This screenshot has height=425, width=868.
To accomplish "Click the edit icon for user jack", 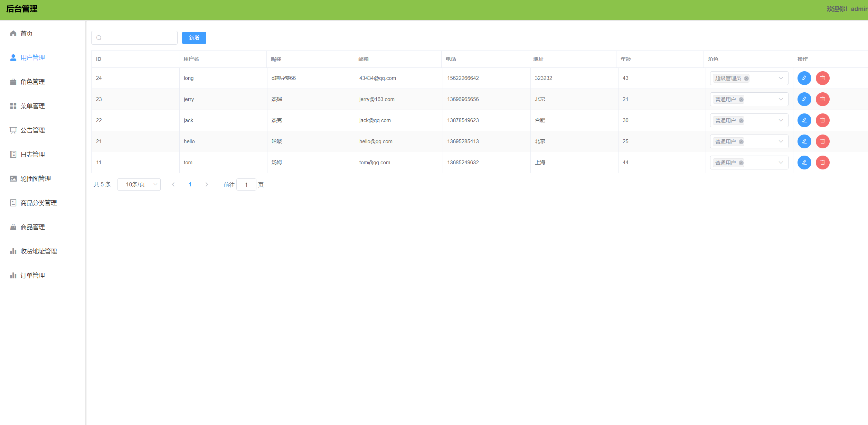I will [804, 120].
